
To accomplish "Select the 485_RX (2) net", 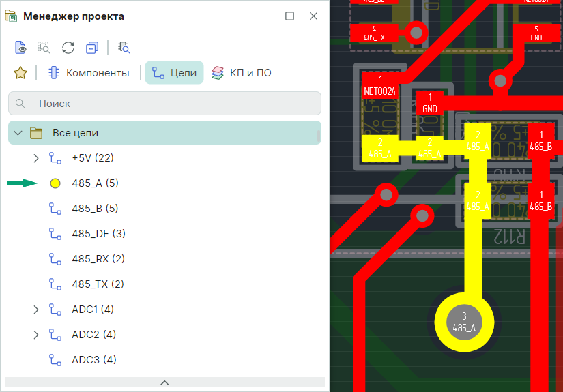I will point(98,259).
